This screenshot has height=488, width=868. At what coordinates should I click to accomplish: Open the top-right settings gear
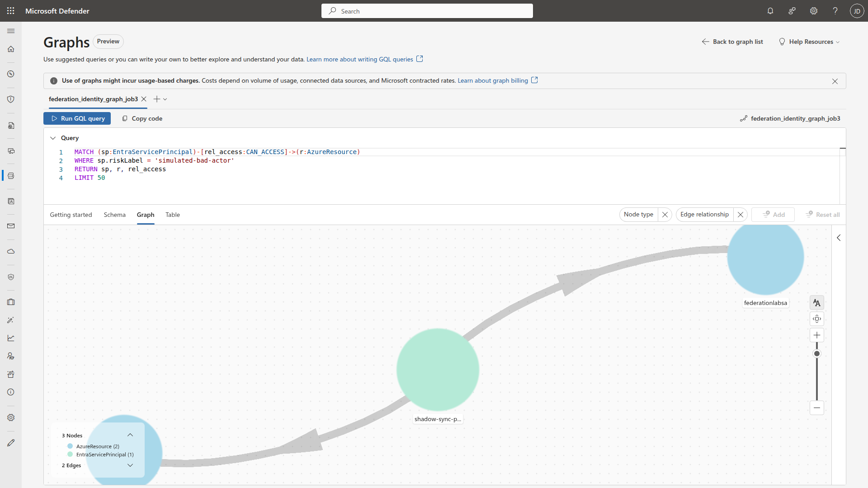814,10
